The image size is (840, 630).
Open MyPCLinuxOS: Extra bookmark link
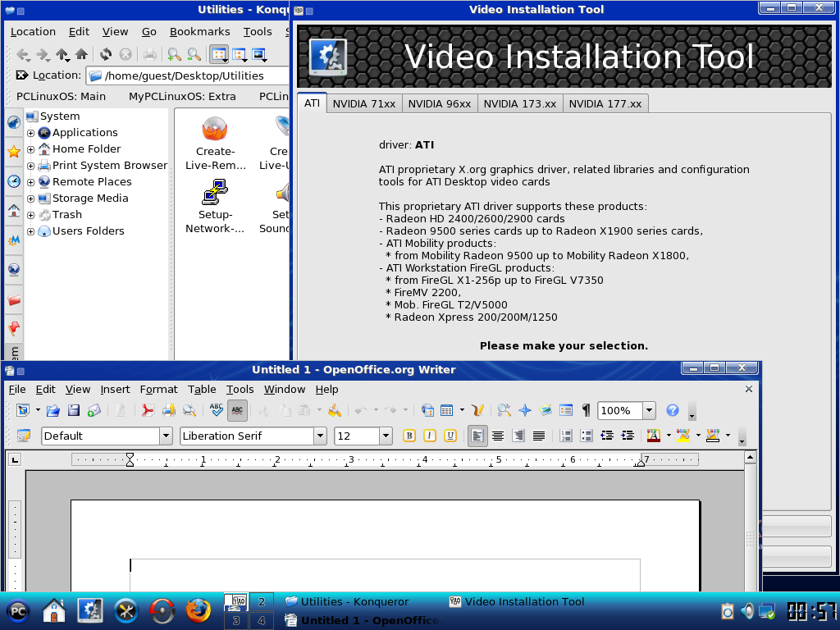(x=182, y=97)
